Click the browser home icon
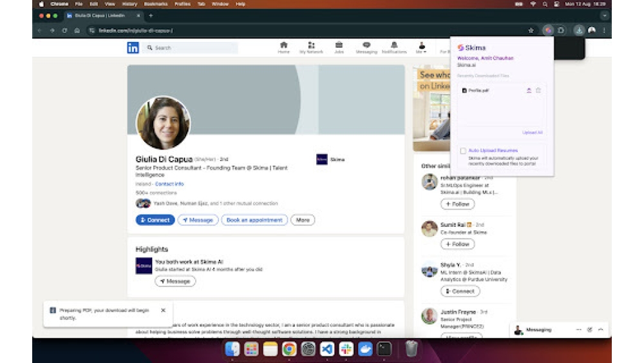 point(77,30)
